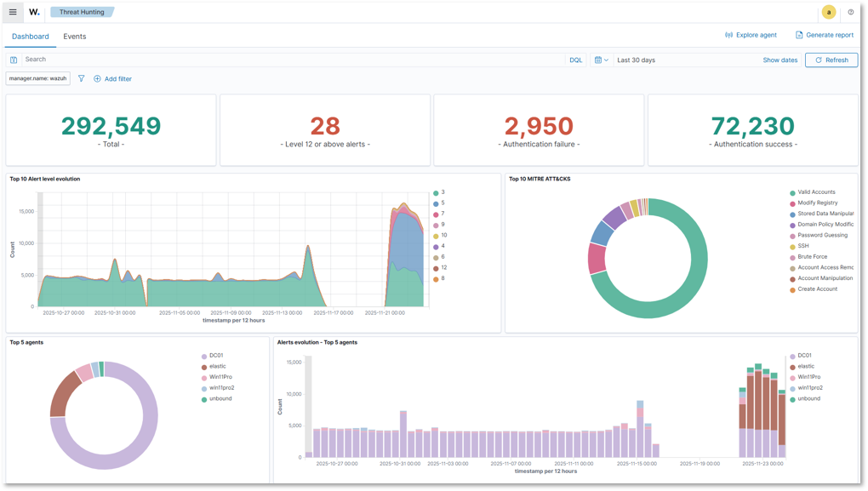
Task: Switch to the Events tab
Action: click(x=74, y=36)
